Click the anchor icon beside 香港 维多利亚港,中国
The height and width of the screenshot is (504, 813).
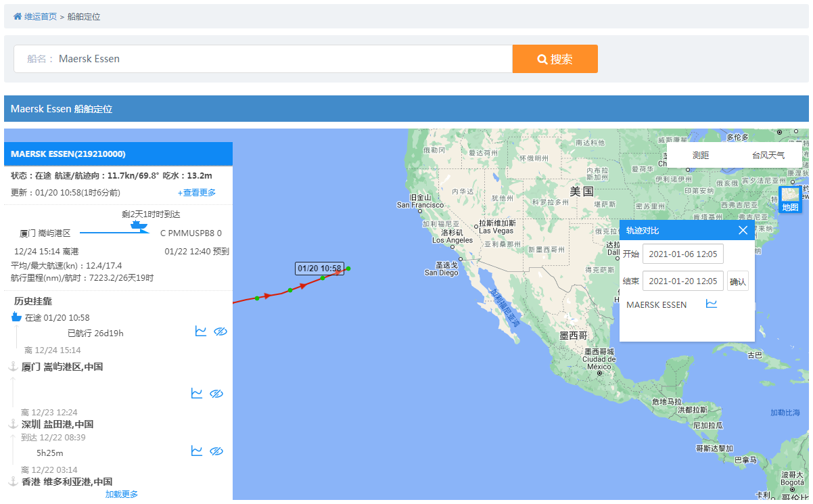tap(12, 482)
